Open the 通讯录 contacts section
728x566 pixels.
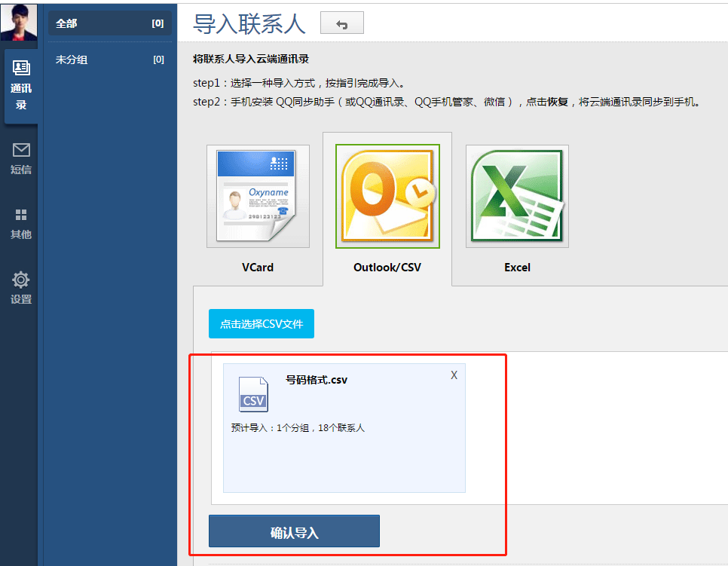point(21,86)
